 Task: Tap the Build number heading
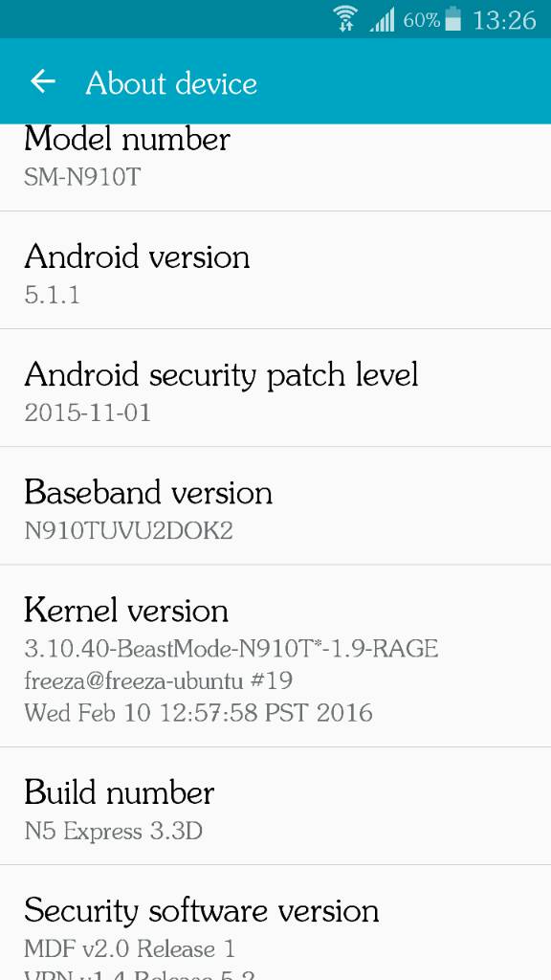point(120,793)
